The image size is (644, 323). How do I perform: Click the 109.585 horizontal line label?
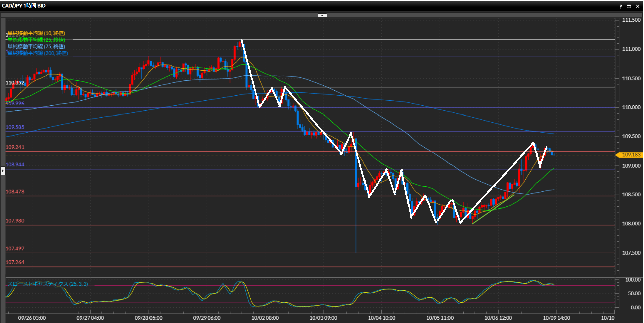point(15,127)
